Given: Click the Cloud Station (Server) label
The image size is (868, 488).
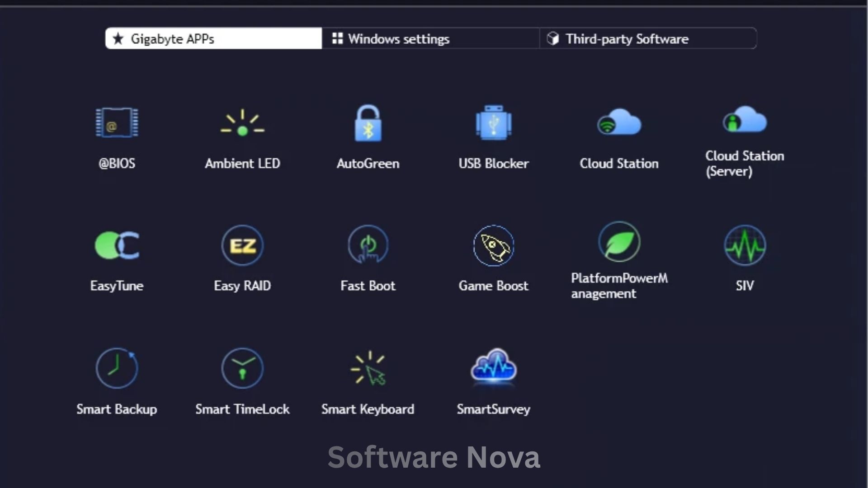Looking at the screenshot, I should (745, 163).
